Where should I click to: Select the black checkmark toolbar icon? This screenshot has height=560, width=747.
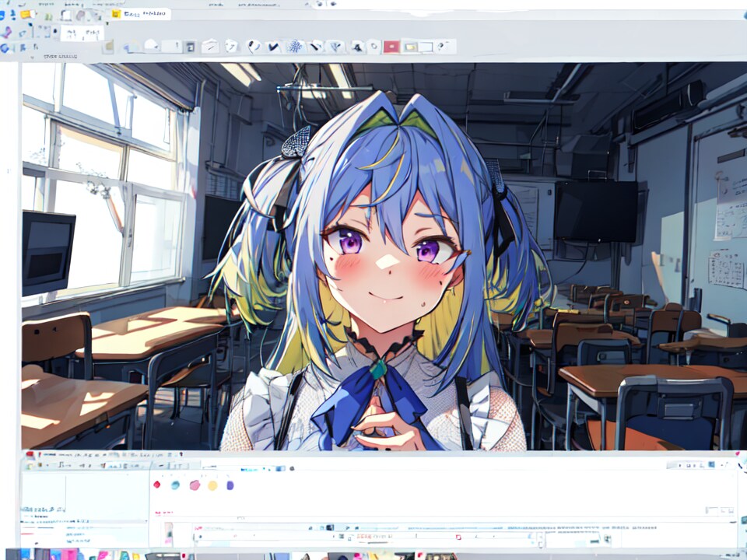(x=273, y=47)
